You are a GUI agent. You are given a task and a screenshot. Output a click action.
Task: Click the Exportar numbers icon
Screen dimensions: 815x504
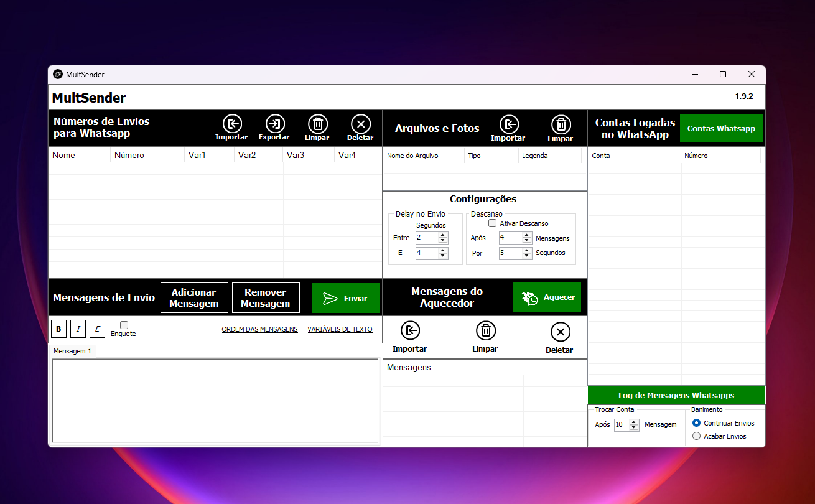point(274,123)
